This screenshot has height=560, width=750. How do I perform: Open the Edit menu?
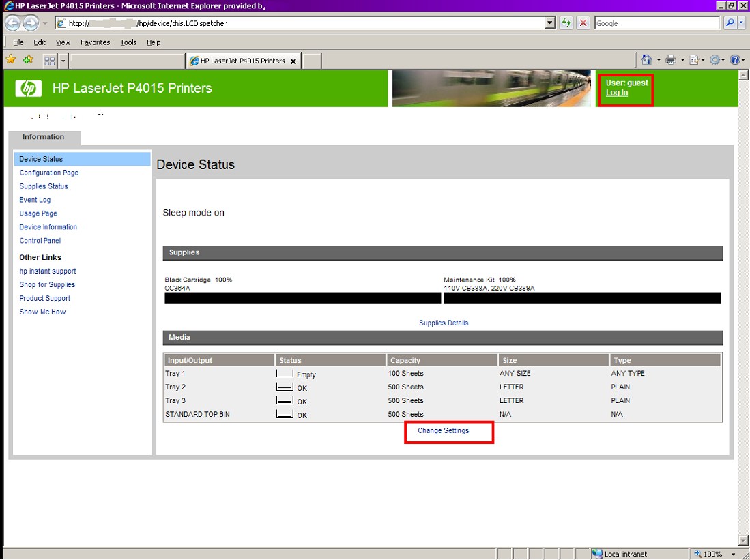(x=40, y=42)
